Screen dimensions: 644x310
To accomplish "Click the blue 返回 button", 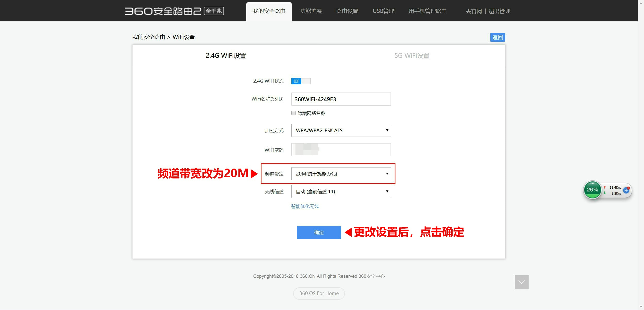I will (497, 37).
